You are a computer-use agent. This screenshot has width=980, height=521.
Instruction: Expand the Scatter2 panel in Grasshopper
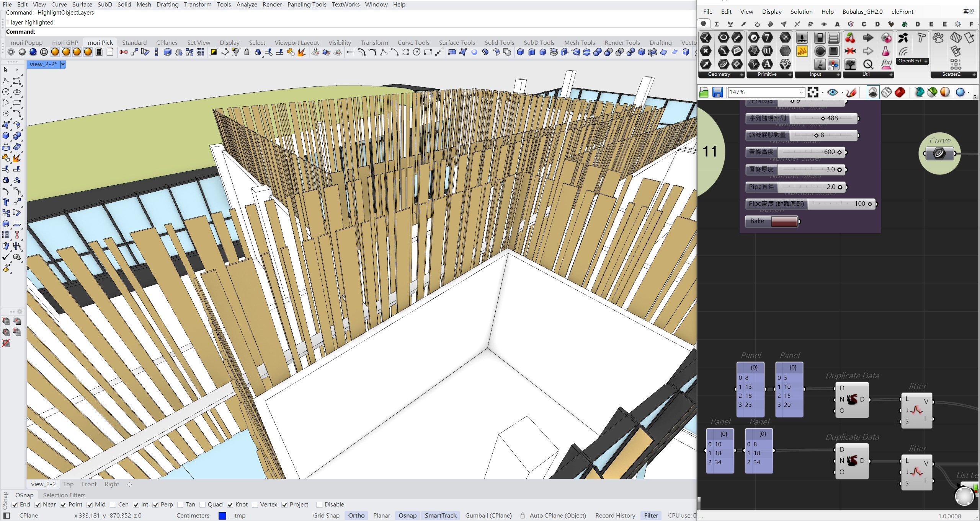click(974, 75)
